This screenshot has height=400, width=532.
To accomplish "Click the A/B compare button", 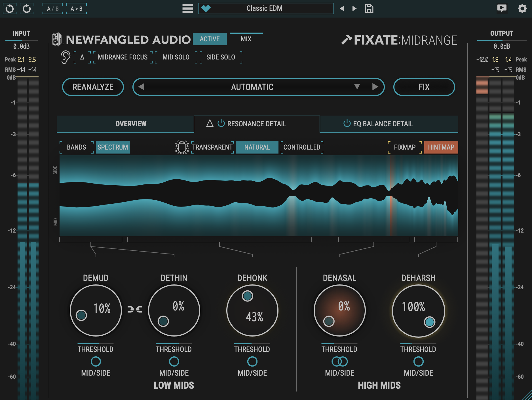I will (x=53, y=8).
